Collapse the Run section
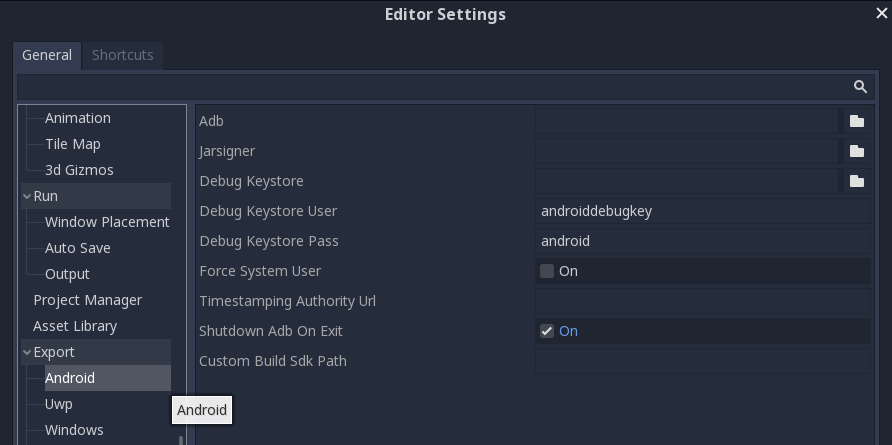 point(27,196)
